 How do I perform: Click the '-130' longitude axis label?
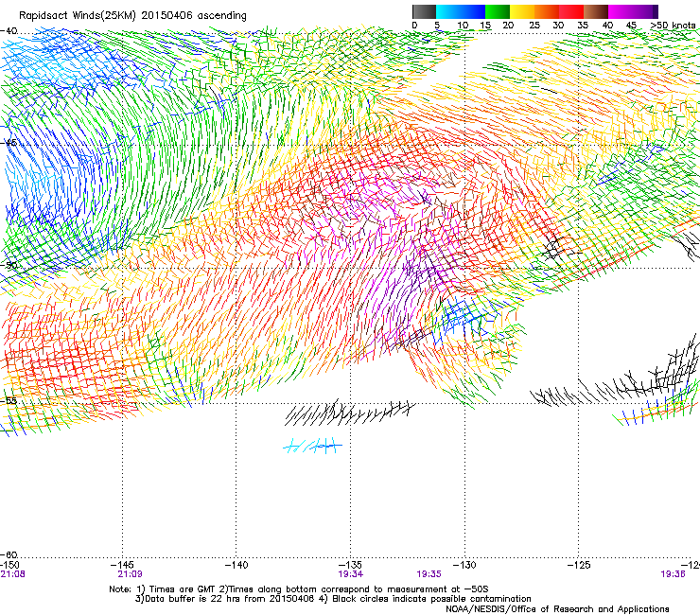[x=464, y=565]
